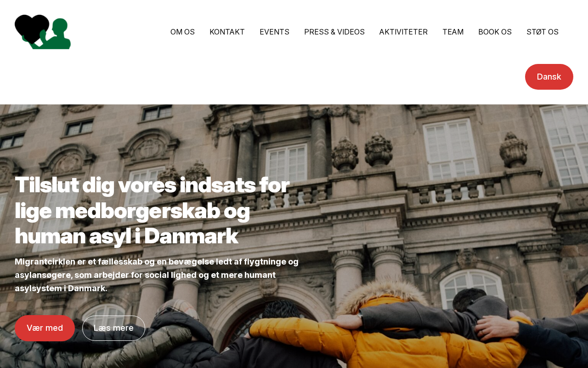Open EVENTS in the navigation
This screenshot has height=368, width=588.
(x=274, y=32)
